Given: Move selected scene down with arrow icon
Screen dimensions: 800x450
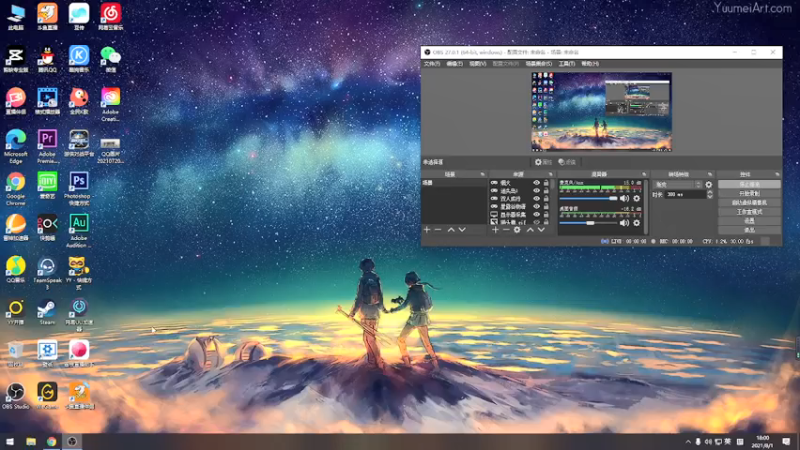Looking at the screenshot, I should [462, 230].
